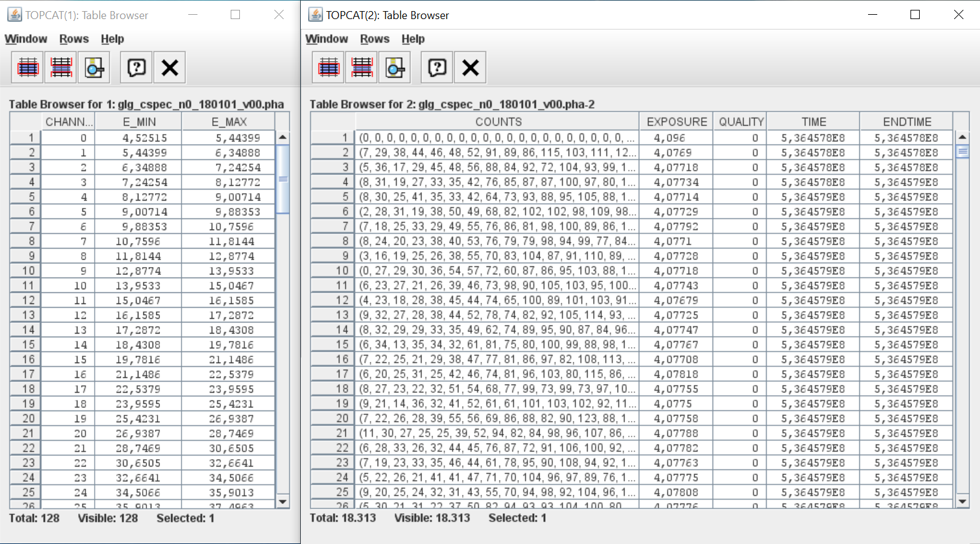Open Rows menu in TOPCAT(2)
The width and height of the screenshot is (980, 544).
tap(375, 39)
